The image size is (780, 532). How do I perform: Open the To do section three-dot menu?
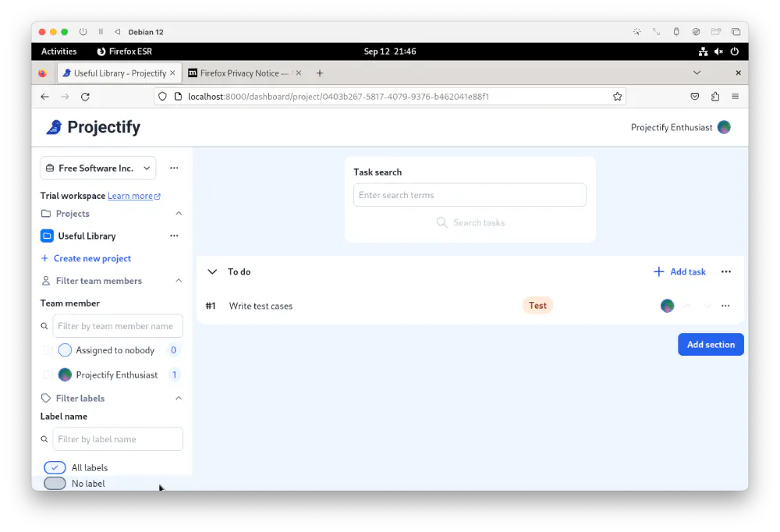coord(725,271)
